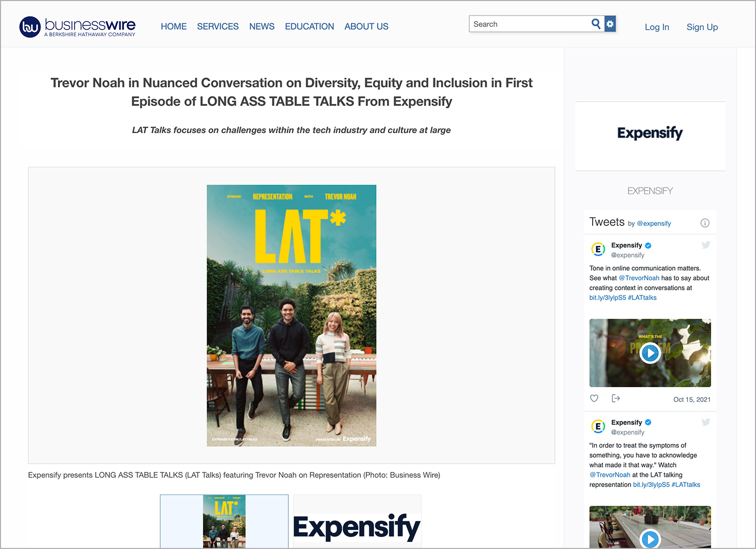Screen dimensions: 756x549
Task: Click the Log In link
Action: pos(657,27)
